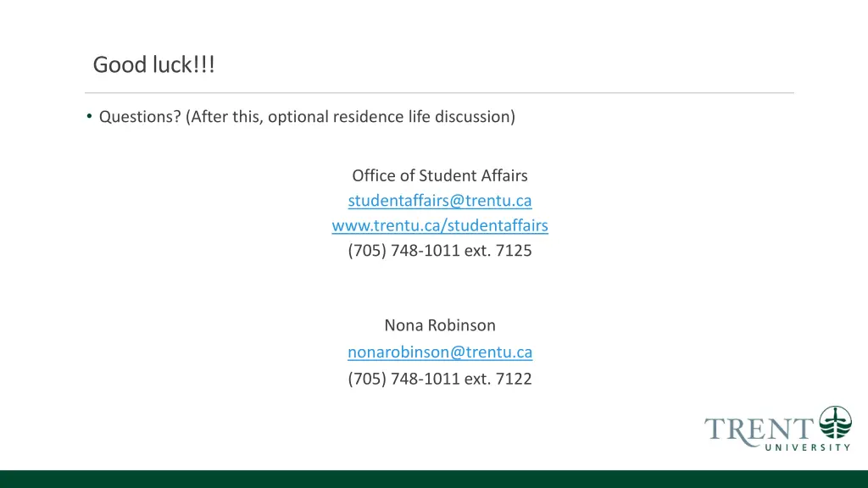Select the "Office of Student Affairs" heading
Image resolution: width=868 pixels, height=488 pixels.
tap(440, 175)
